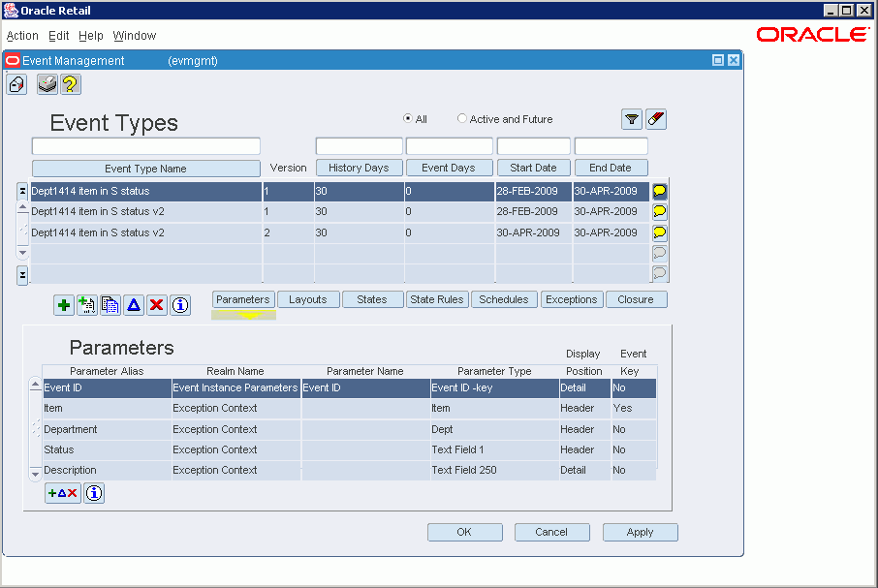Click the Apply button
The height and width of the screenshot is (588, 878).
640,532
